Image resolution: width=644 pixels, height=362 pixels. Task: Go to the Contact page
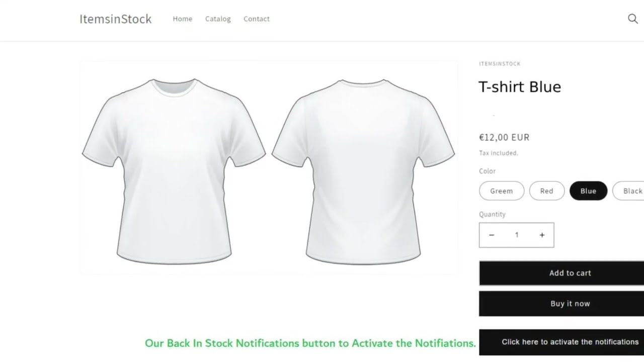coord(257,19)
